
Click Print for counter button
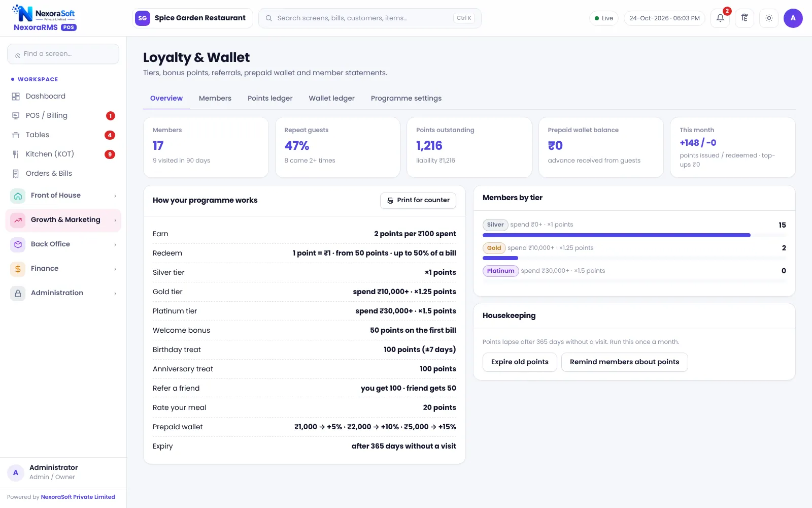418,201
